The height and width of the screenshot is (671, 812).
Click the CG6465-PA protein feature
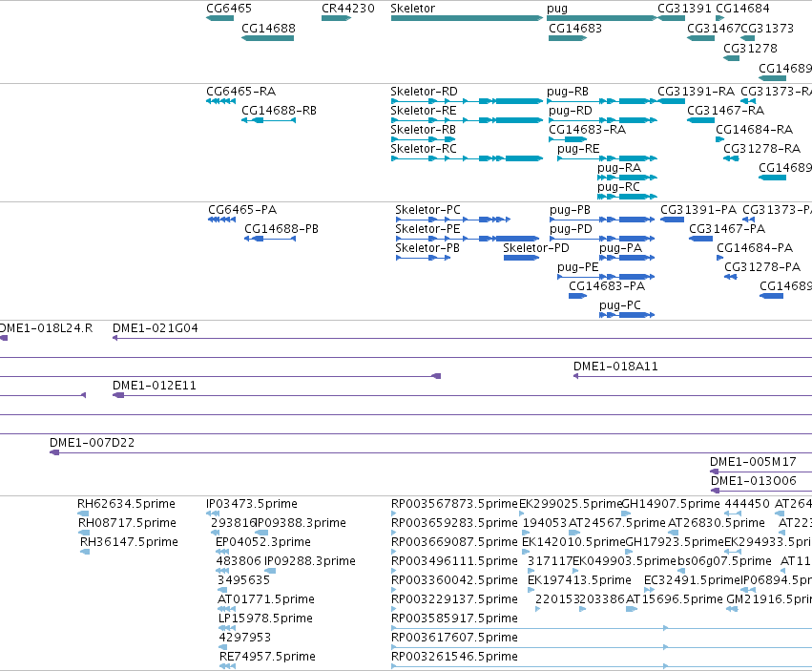(x=222, y=220)
